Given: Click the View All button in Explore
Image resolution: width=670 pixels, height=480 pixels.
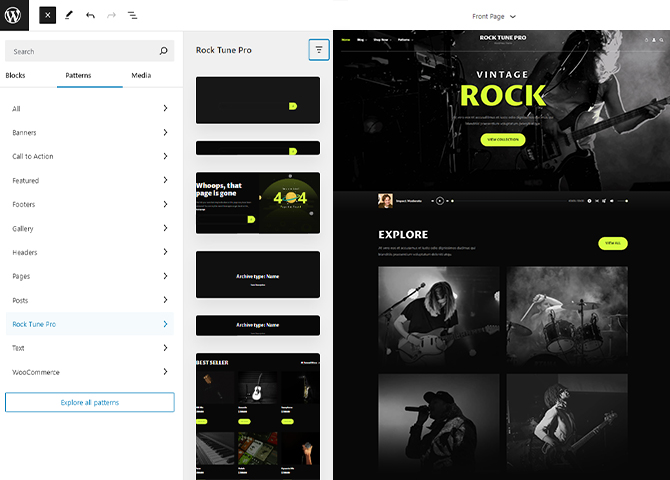Looking at the screenshot, I should [x=612, y=243].
